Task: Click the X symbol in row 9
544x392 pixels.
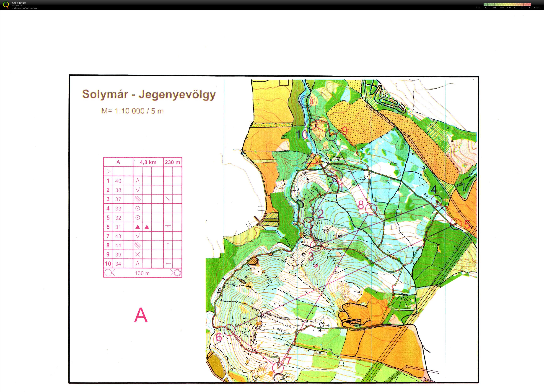Action: coord(138,254)
